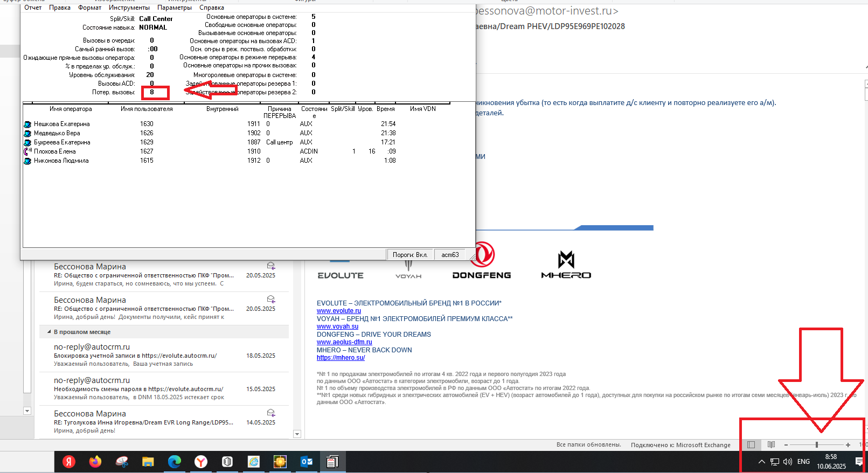Click the phone icon beside Плохова Елена
The width and height of the screenshot is (868, 473).
[27, 151]
